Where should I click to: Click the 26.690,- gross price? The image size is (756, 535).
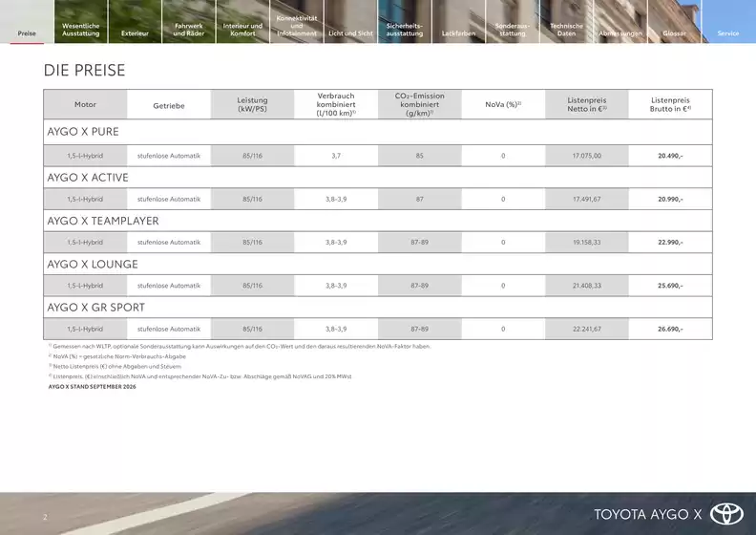pyautogui.click(x=670, y=329)
